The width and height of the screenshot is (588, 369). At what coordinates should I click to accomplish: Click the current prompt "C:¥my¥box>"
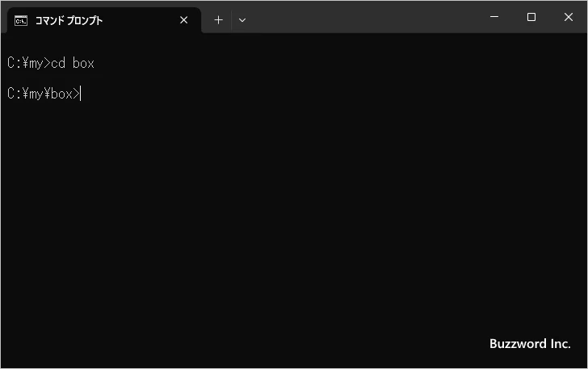[43, 94]
